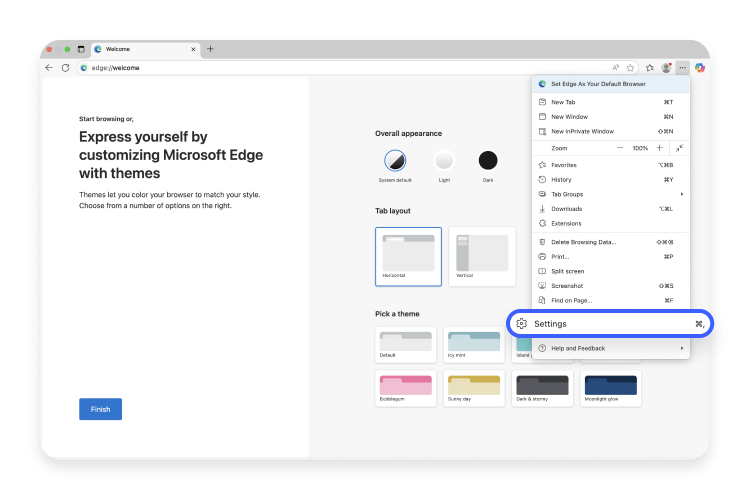Increase zoom with the plus button

[x=660, y=148]
